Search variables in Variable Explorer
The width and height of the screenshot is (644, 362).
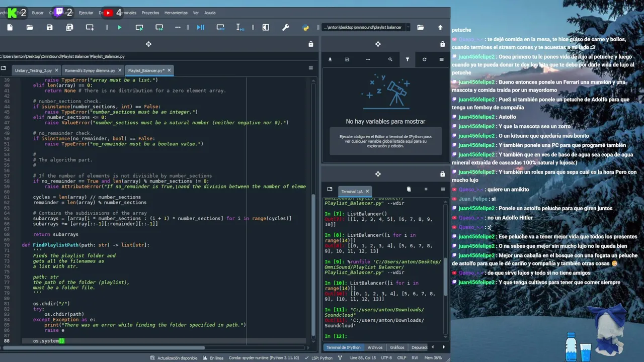pos(390,59)
